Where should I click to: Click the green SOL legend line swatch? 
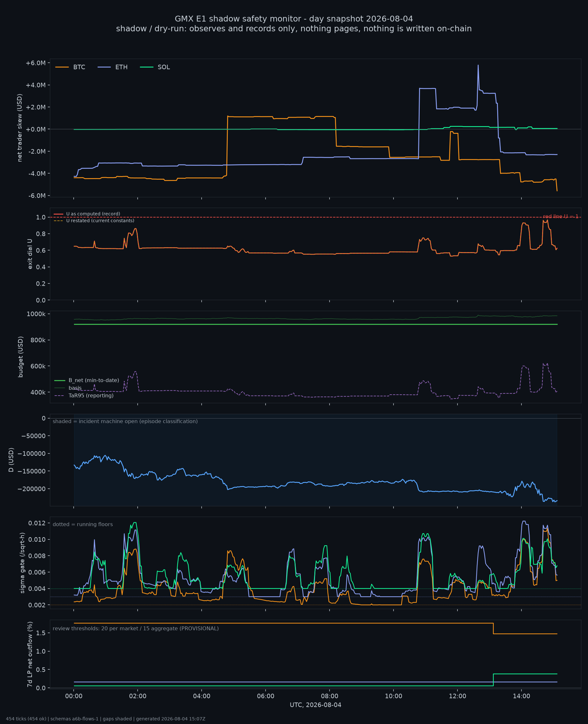pos(147,67)
